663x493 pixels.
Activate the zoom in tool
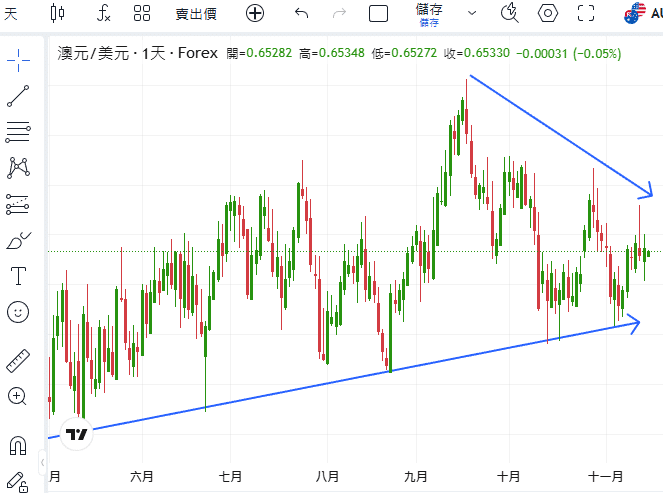[x=18, y=397]
